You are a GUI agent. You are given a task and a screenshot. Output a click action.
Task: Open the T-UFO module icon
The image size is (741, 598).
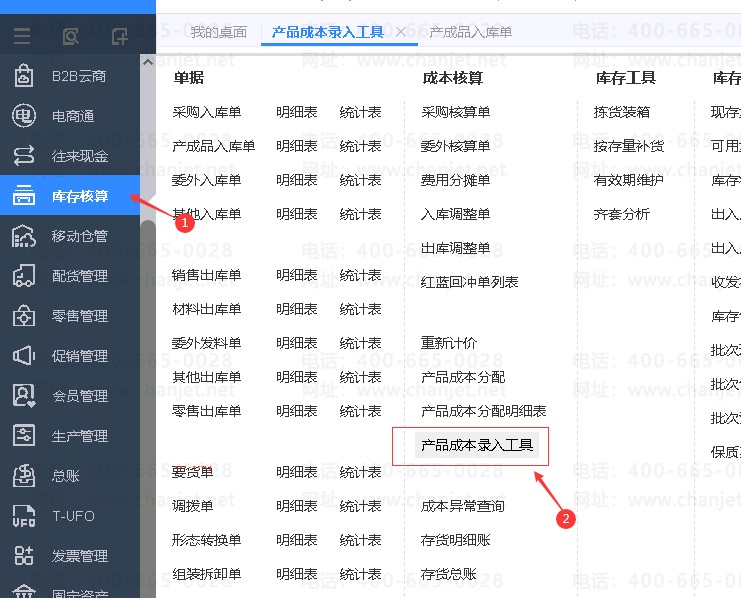click(x=24, y=516)
